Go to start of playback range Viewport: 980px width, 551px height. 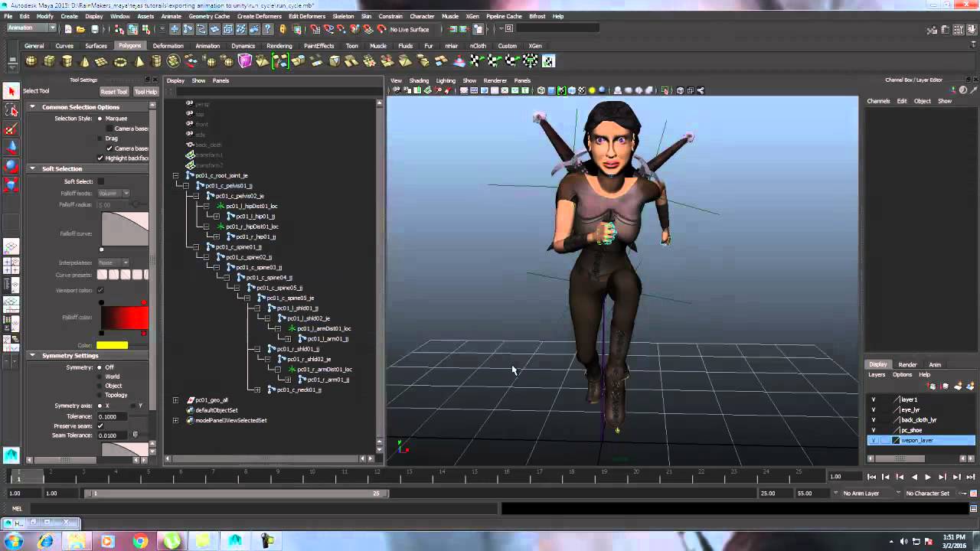click(871, 477)
